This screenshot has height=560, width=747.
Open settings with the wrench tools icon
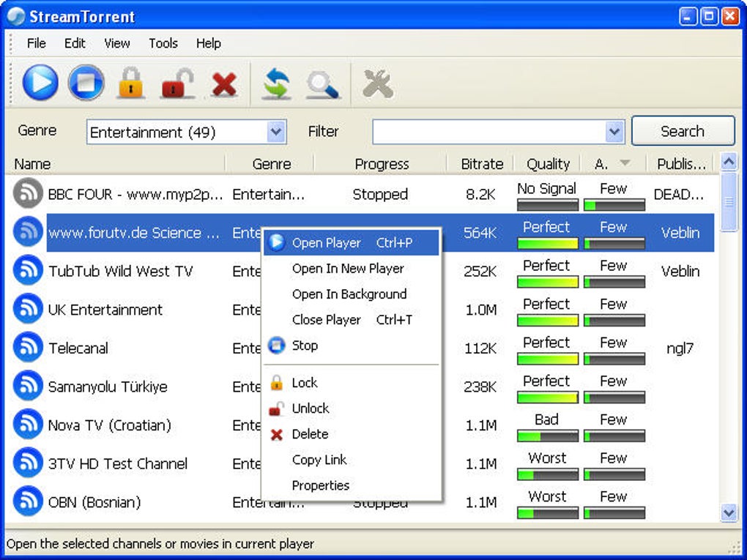(x=378, y=83)
